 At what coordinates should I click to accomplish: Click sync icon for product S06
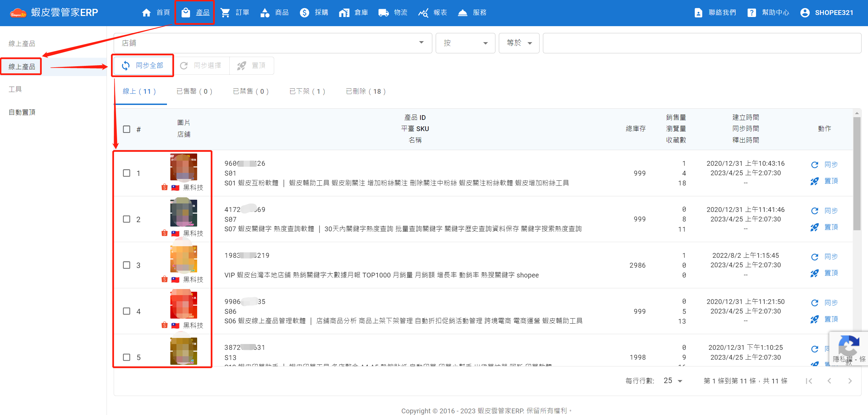814,303
